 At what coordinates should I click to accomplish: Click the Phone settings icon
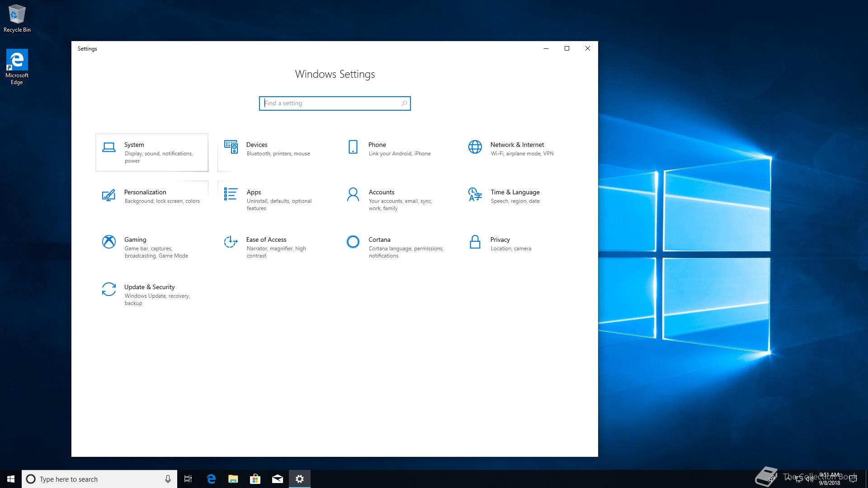coord(353,147)
